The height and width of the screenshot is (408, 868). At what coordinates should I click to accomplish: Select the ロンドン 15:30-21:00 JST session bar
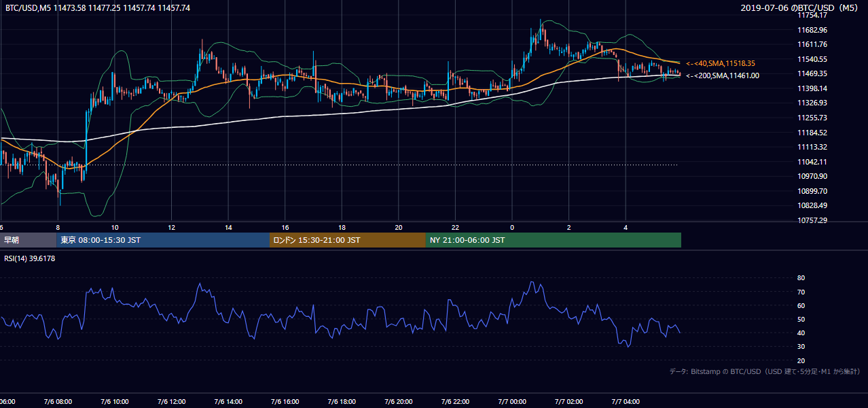pos(348,240)
